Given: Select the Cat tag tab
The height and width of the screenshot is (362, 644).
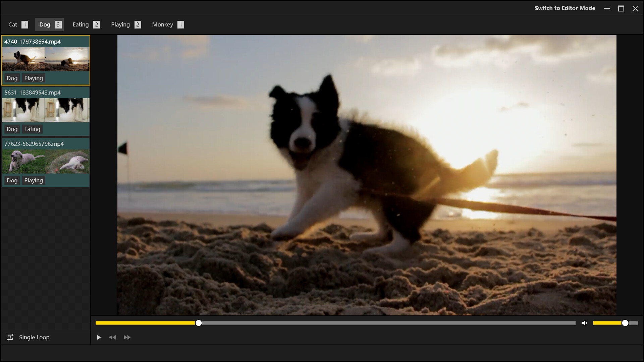Looking at the screenshot, I should tap(18, 24).
